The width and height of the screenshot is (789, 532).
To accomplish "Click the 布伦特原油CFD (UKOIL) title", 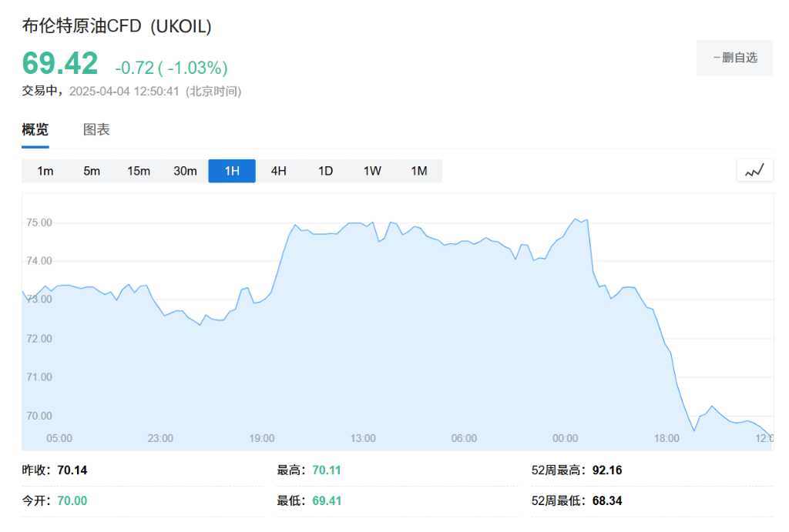I will point(116,25).
